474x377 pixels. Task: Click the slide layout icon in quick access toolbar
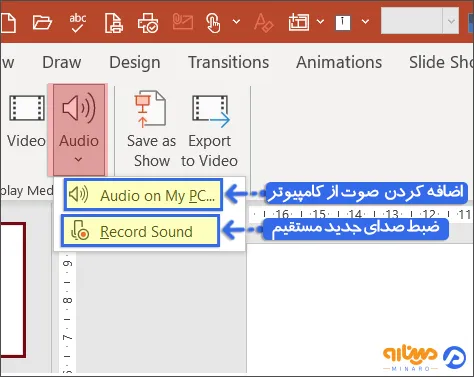(299, 22)
